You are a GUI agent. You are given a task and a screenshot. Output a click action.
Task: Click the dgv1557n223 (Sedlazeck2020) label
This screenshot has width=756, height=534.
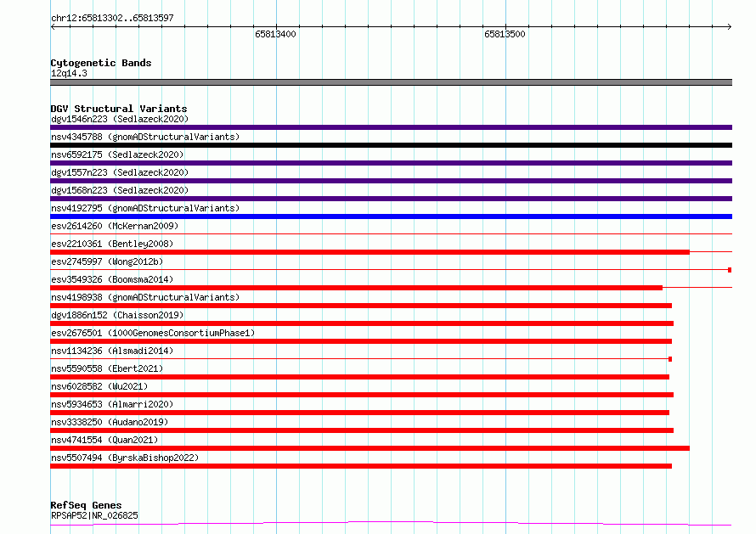point(120,172)
